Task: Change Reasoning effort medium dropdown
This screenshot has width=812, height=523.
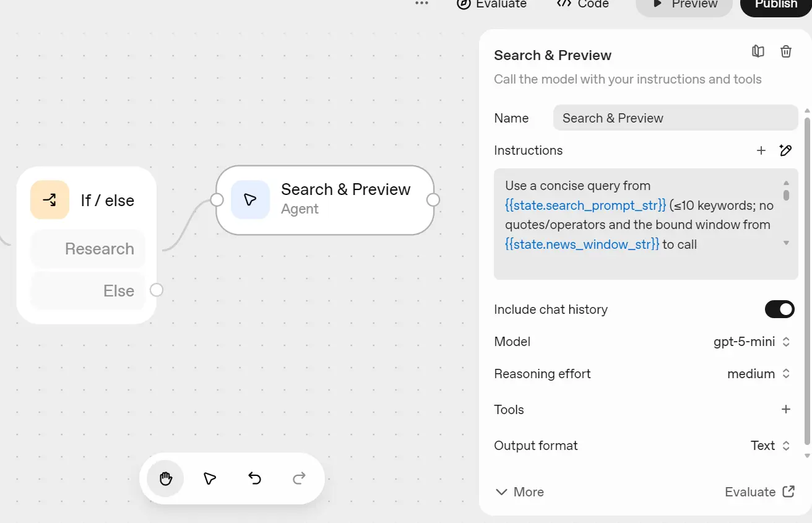Action: (758, 374)
